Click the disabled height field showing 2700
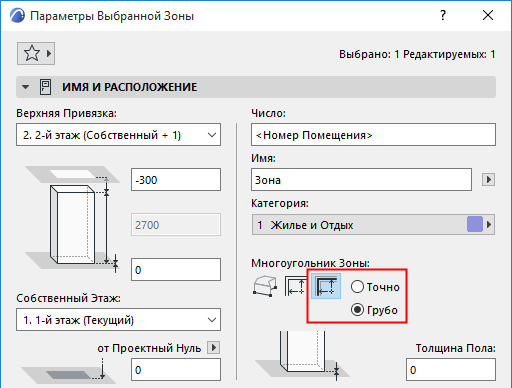Screen dimensions: 512x388 (176, 225)
